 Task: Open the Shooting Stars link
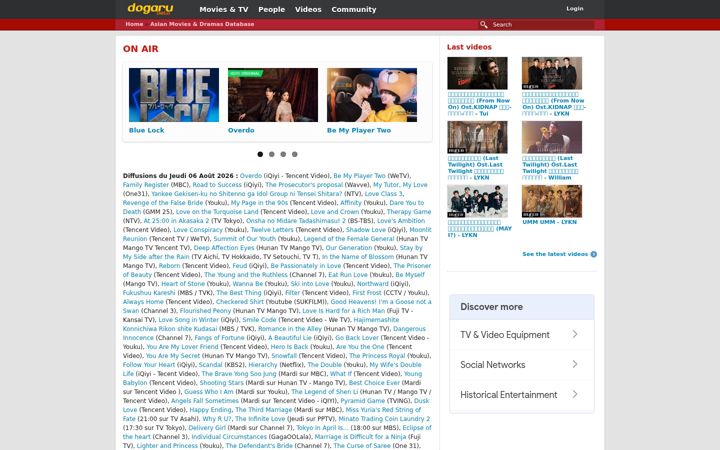click(x=221, y=382)
